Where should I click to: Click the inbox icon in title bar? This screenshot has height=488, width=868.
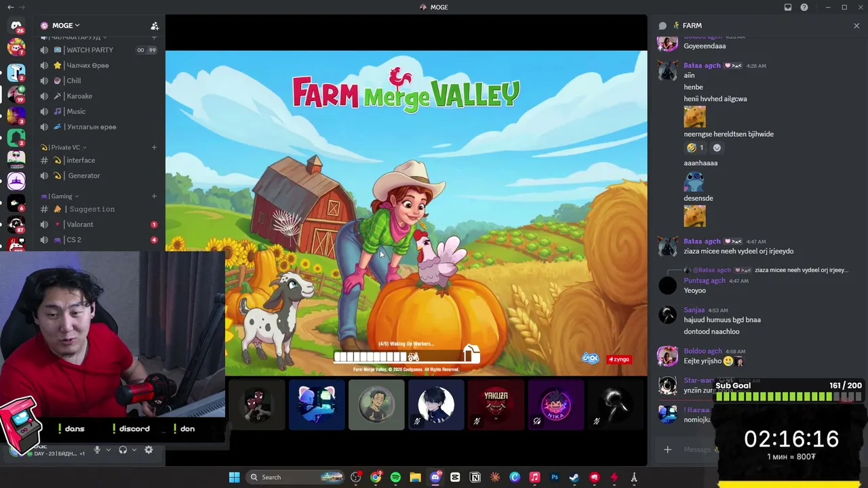click(x=788, y=7)
